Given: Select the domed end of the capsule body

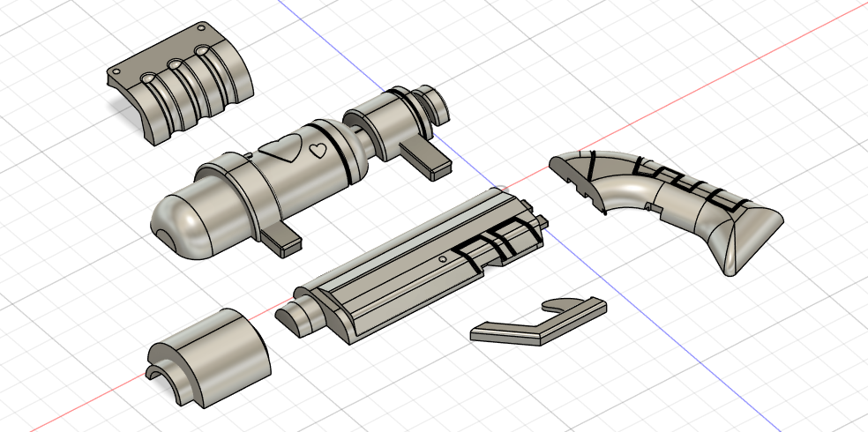Looking at the screenshot, I should point(180,226).
